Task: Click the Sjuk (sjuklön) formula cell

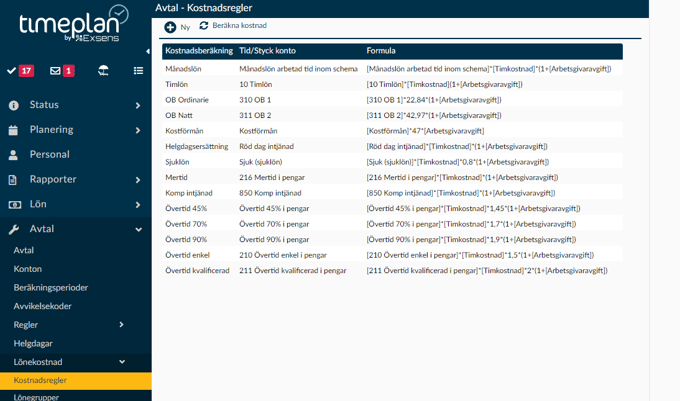Action: tap(458, 162)
